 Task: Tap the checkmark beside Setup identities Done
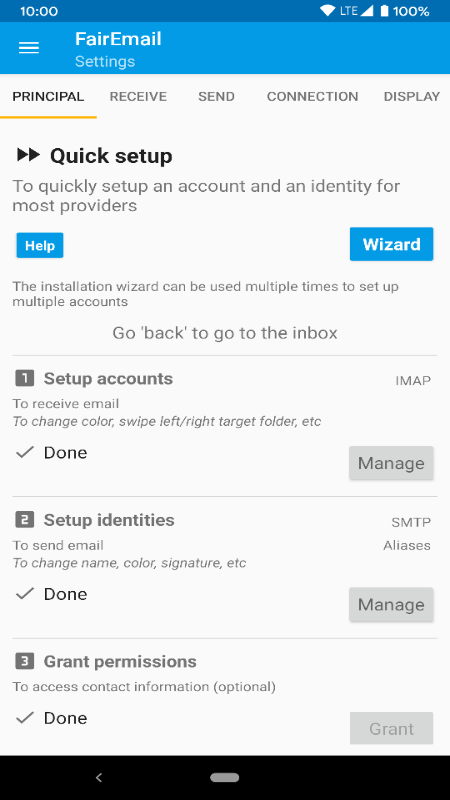24,593
